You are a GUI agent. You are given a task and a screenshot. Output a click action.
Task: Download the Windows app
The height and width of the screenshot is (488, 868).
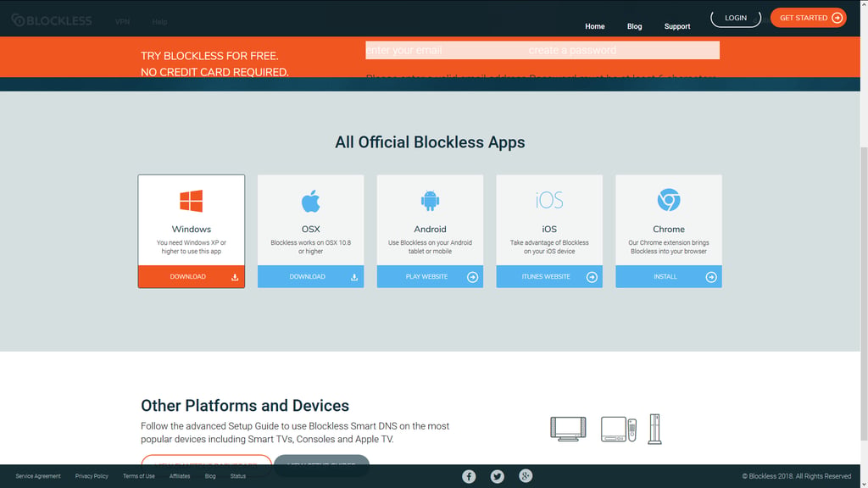pos(191,277)
